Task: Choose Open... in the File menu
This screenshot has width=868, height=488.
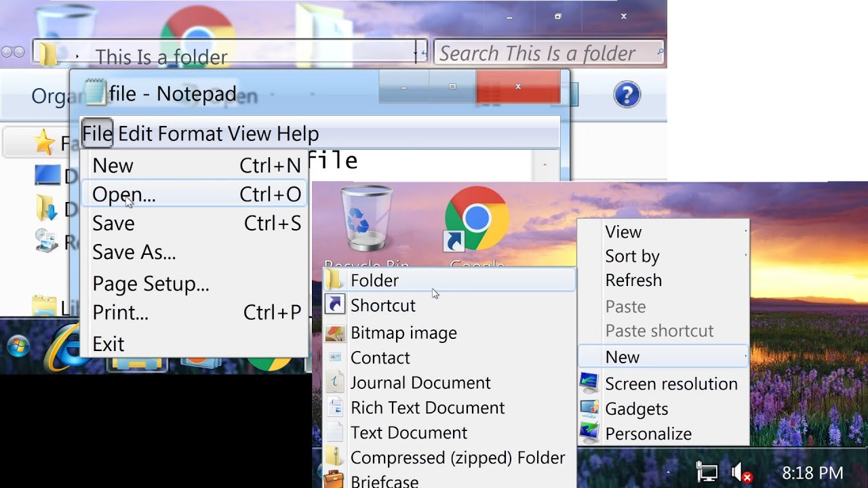Action: [195, 195]
